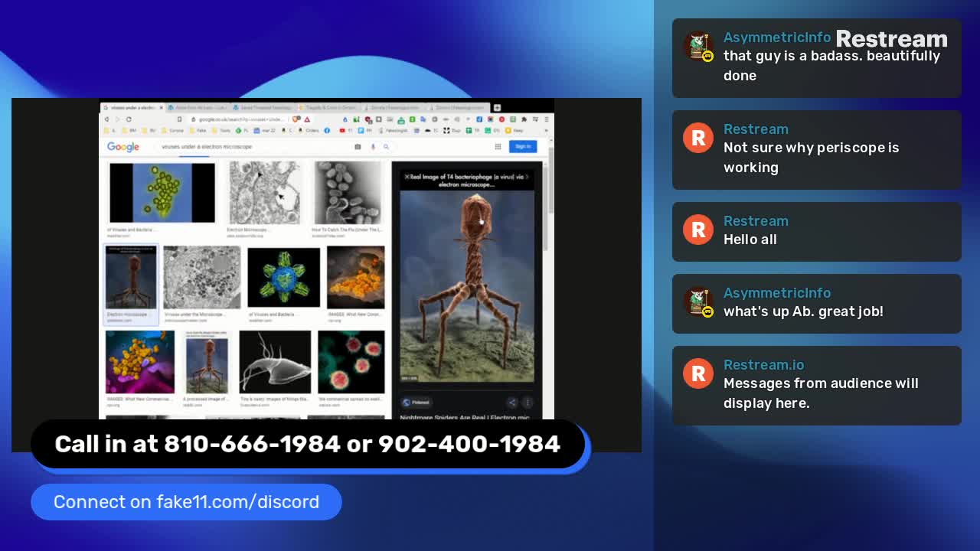
Task: Open the grayscale micrograph thumbnail with arrows
Action: coord(264,192)
